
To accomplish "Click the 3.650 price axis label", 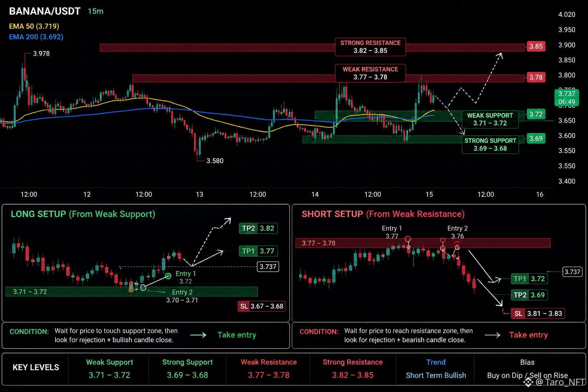I will (x=567, y=121).
